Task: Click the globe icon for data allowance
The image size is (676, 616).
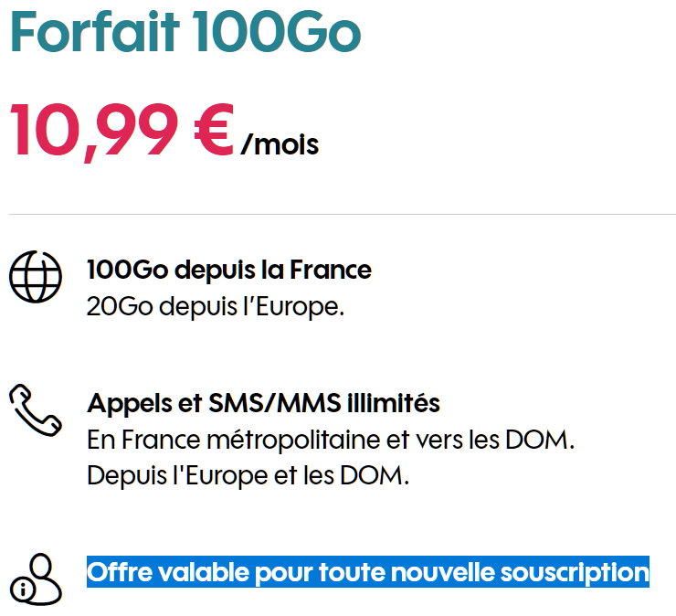Action: point(36,275)
